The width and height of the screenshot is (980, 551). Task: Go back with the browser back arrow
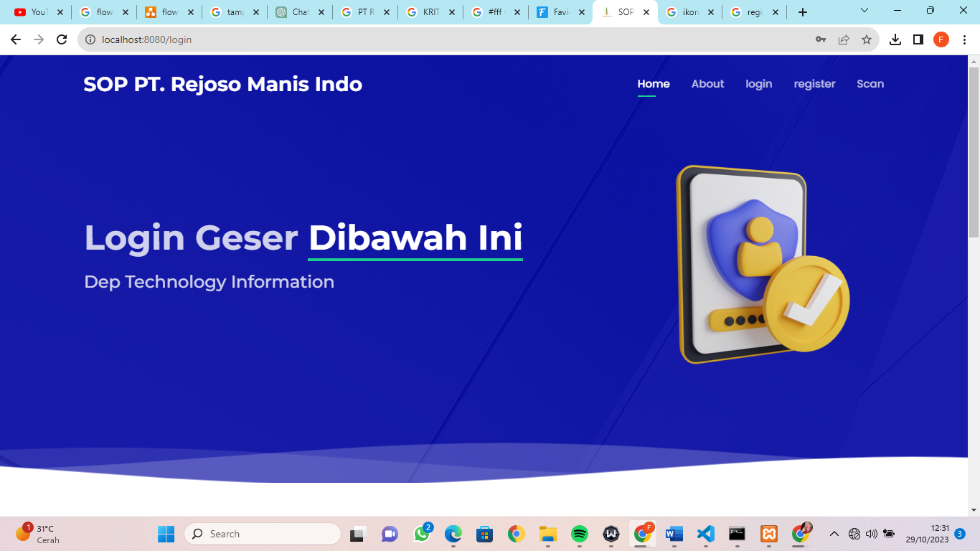[x=16, y=39]
